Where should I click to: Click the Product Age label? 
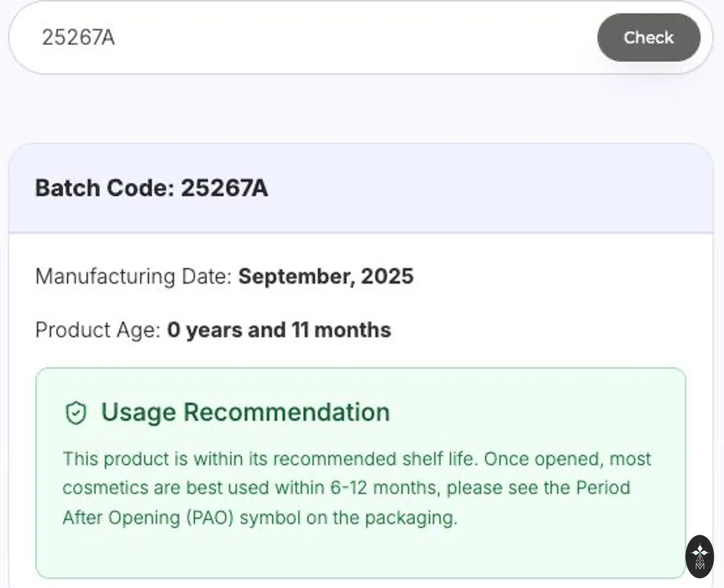98,330
